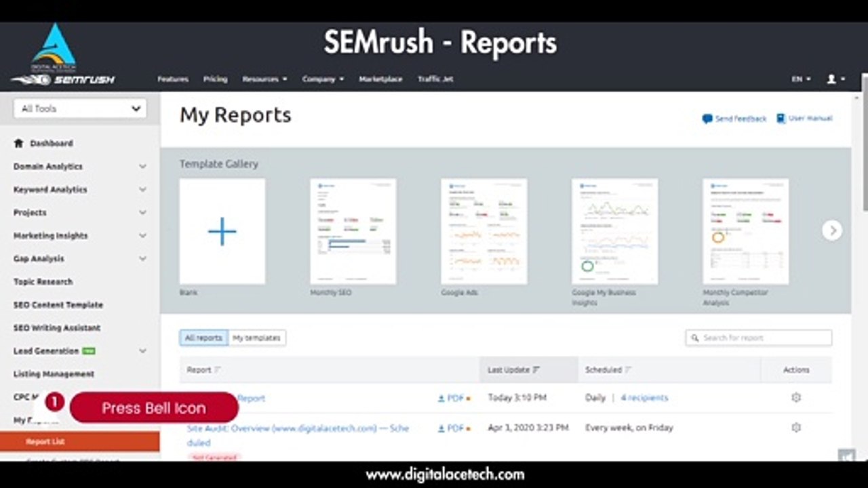The height and width of the screenshot is (488, 868).
Task: Click the Send feedback link
Action: (741, 119)
